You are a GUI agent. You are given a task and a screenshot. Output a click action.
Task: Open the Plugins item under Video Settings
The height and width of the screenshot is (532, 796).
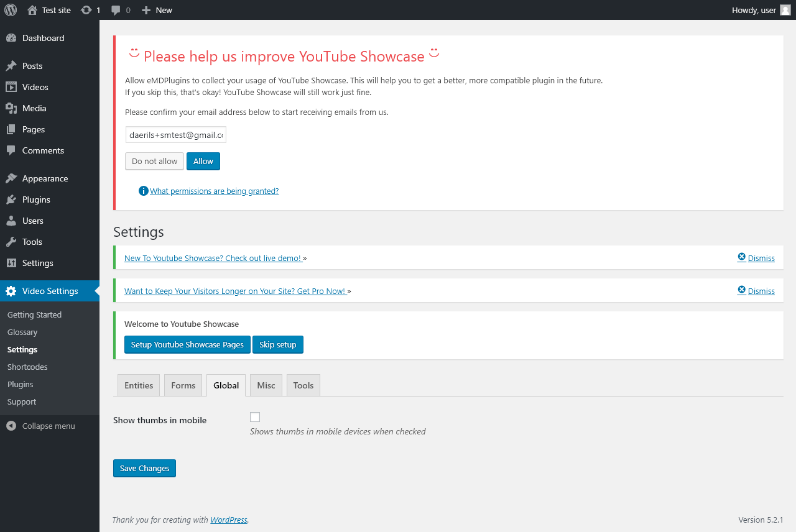(21, 384)
